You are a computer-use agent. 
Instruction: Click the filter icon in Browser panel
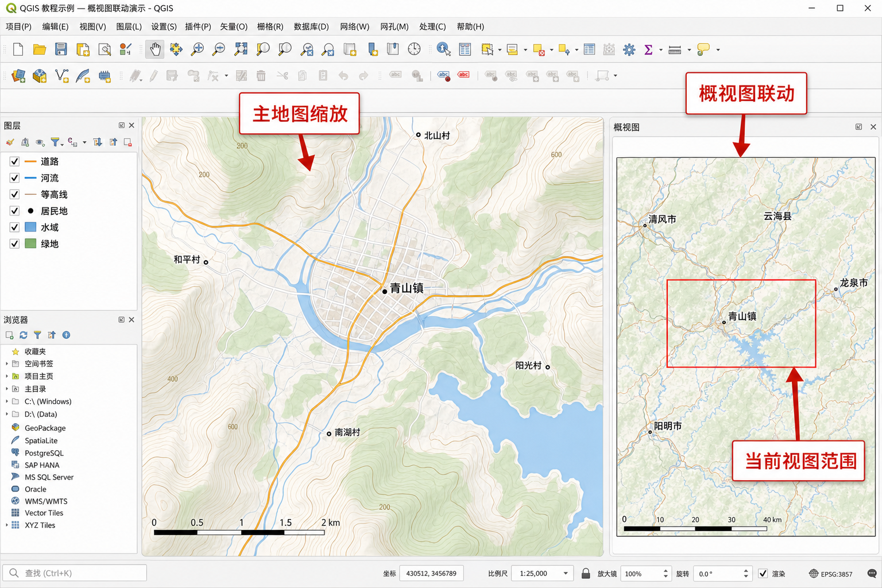[x=37, y=335]
